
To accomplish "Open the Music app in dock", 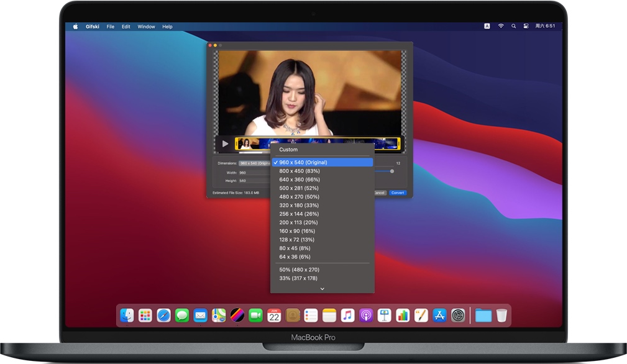I will (347, 316).
